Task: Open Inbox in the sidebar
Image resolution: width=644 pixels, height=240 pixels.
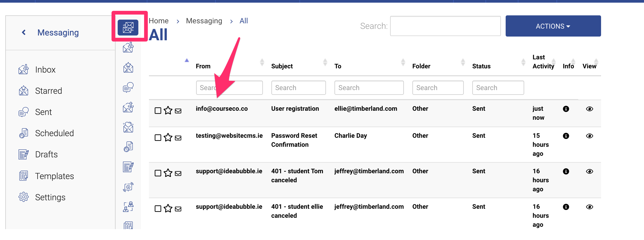Action: click(45, 69)
